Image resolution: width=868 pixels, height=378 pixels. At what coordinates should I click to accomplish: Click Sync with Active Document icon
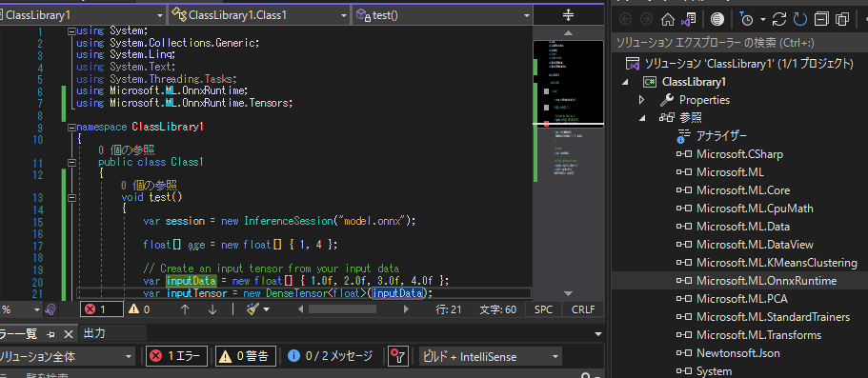click(x=778, y=19)
